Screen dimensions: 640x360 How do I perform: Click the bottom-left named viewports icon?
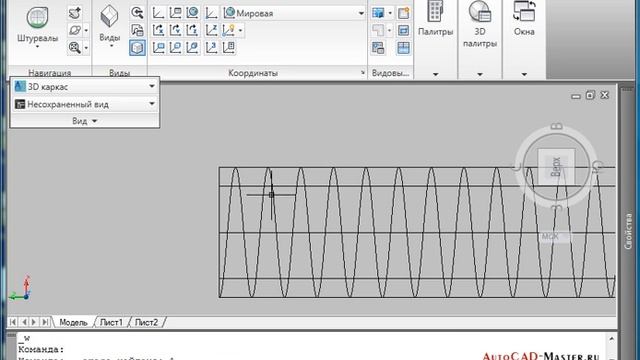point(378,48)
